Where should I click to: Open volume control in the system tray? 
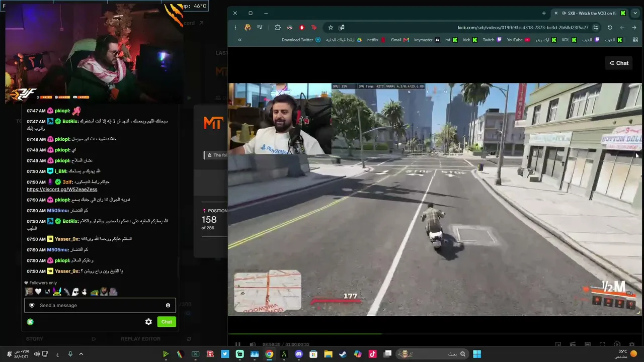point(37,354)
